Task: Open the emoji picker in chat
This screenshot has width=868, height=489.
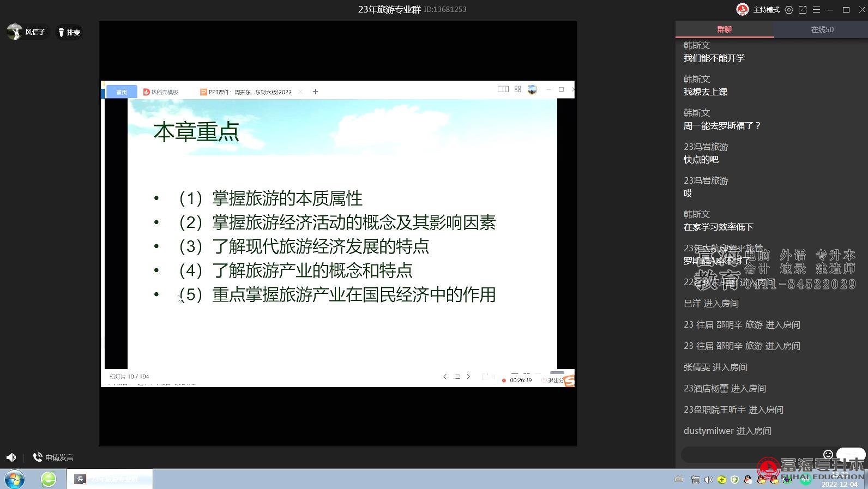Action: [x=828, y=454]
